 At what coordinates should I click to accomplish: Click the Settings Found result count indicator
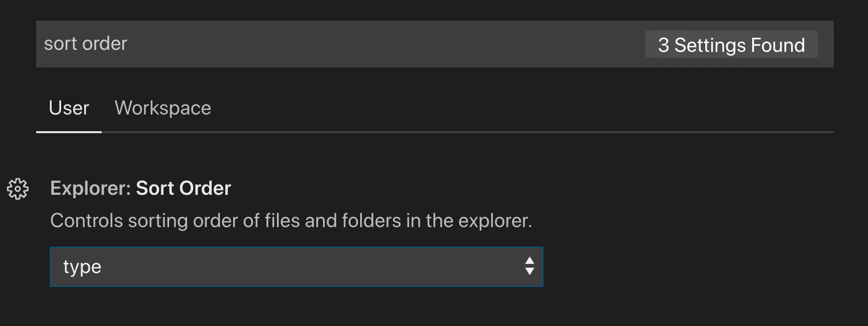click(731, 45)
